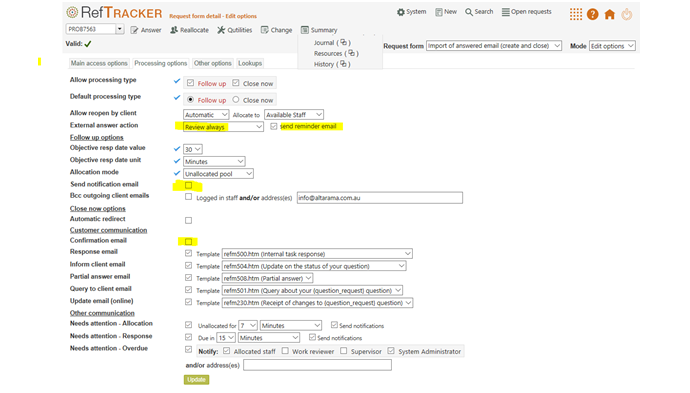The width and height of the screenshot is (690, 393).
Task: Toggle send reminder email checkbox
Action: [x=274, y=126]
